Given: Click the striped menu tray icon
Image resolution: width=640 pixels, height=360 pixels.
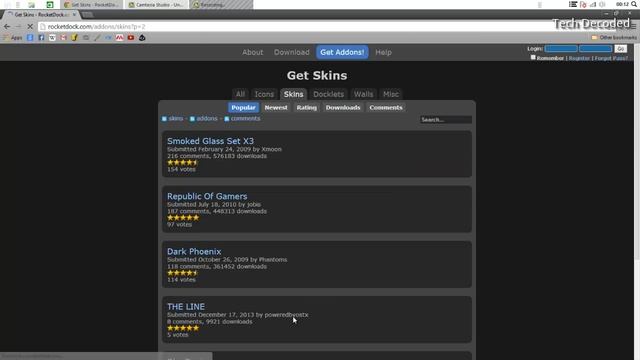Looking at the screenshot, I should (x=573, y=4).
